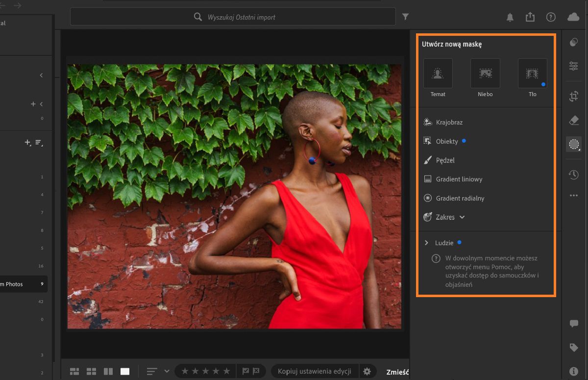Viewport: 588px width, 380px height.
Task: Expand the Ludzie section
Action: (x=427, y=243)
